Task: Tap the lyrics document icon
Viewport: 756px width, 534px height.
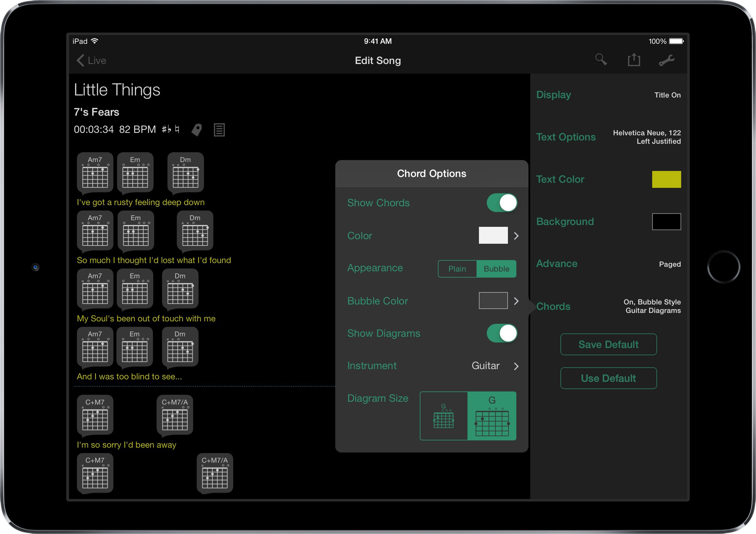Action: (219, 130)
